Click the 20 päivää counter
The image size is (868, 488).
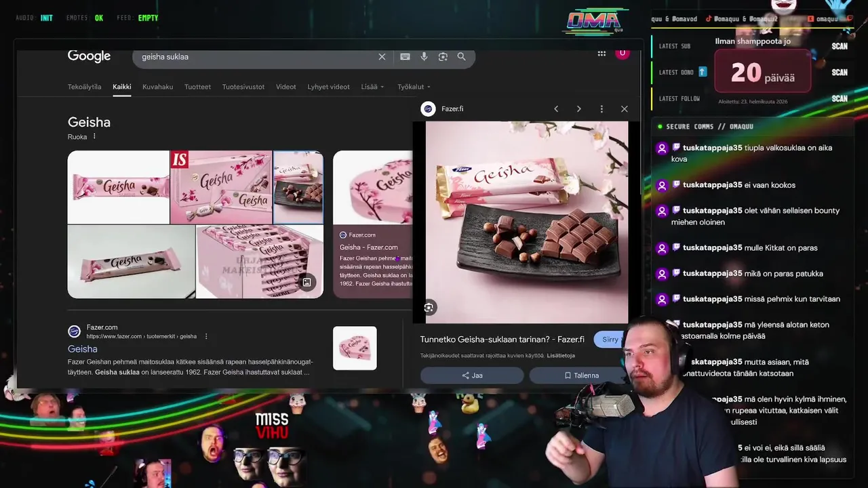pyautogui.click(x=763, y=72)
